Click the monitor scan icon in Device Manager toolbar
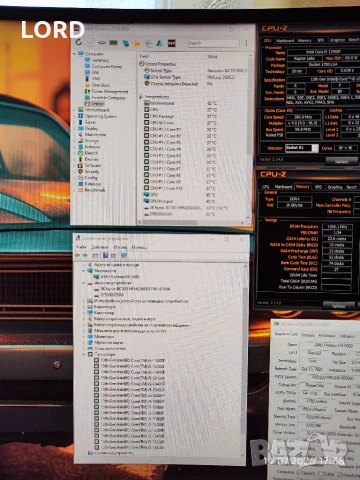The height and width of the screenshot is (480, 360). (124, 255)
